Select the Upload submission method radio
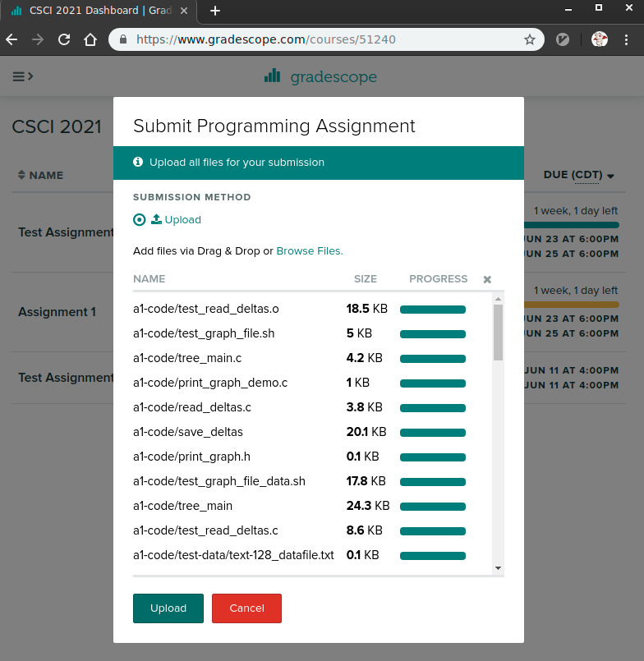Viewport: 644px width, 661px height. pos(139,219)
